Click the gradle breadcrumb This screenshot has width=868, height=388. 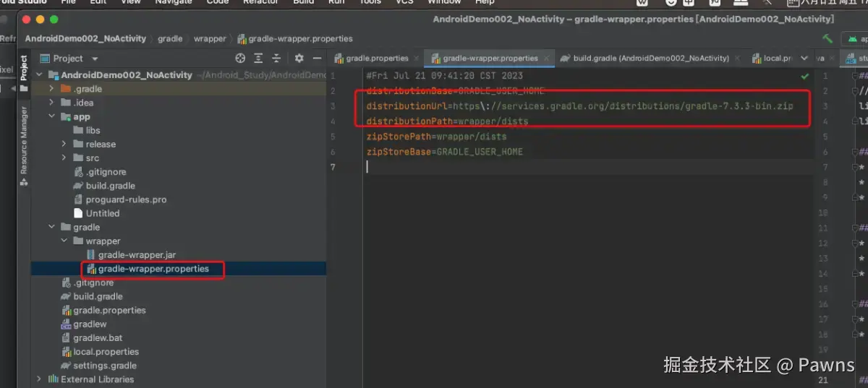click(x=170, y=39)
